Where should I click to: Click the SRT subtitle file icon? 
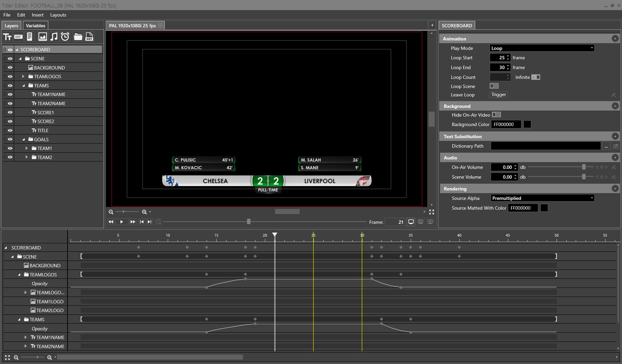coord(89,37)
